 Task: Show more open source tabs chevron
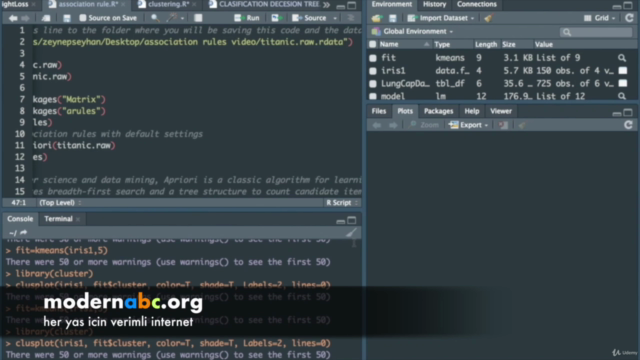(327, 4)
